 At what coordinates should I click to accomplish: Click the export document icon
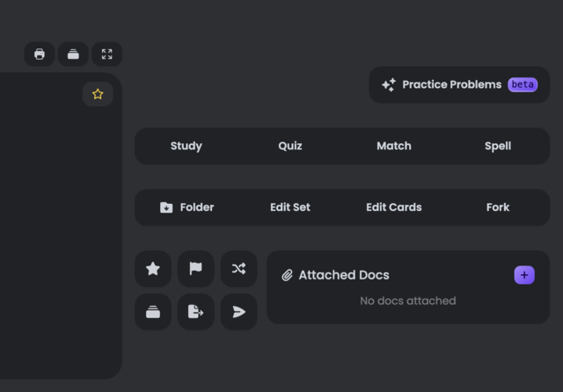click(195, 312)
